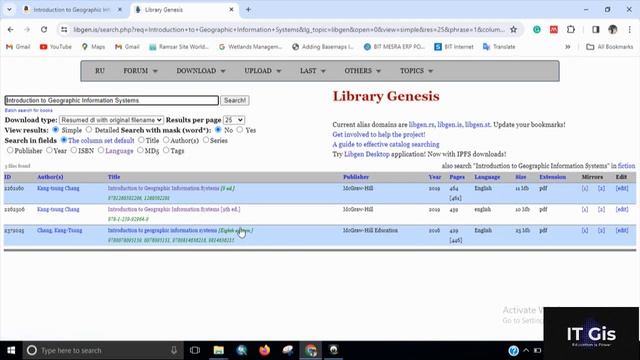The image size is (640, 360).
Task: Reload the Library Genesis page
Action: (x=44, y=29)
